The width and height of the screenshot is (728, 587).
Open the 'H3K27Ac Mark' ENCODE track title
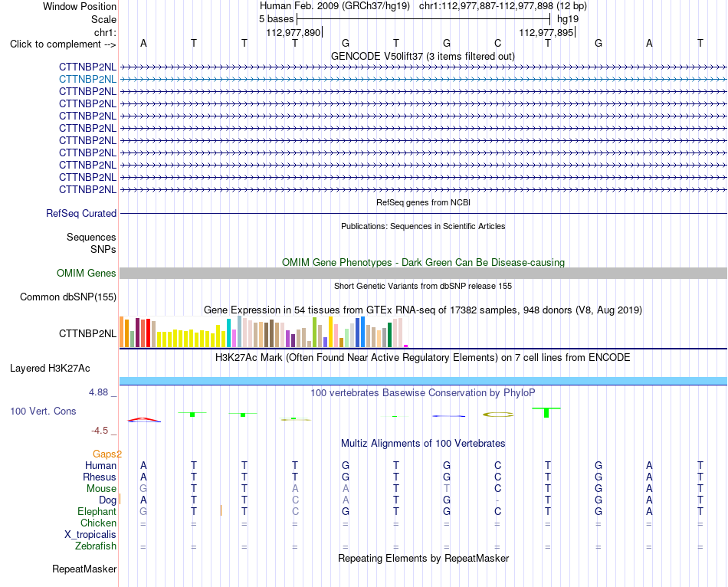click(x=423, y=358)
